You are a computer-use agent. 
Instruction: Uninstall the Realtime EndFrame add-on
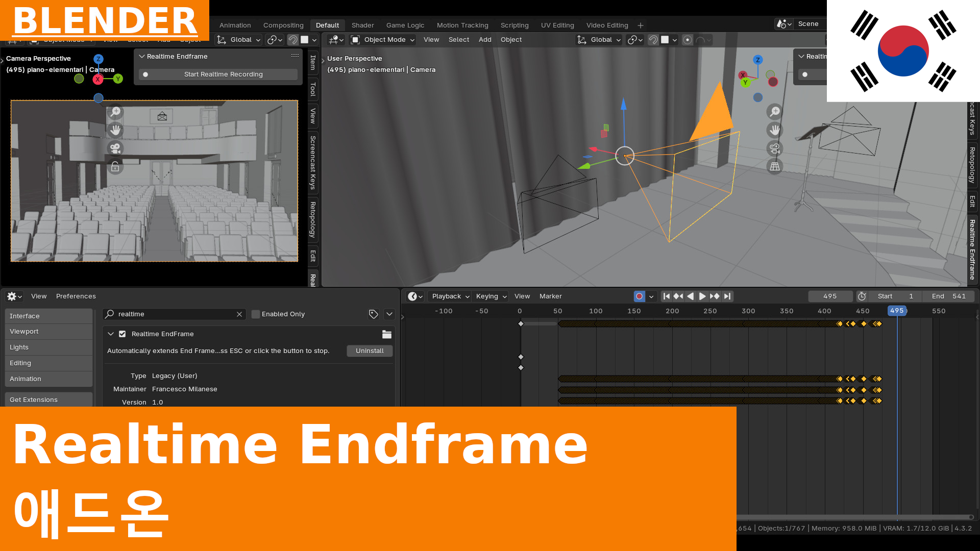click(370, 351)
